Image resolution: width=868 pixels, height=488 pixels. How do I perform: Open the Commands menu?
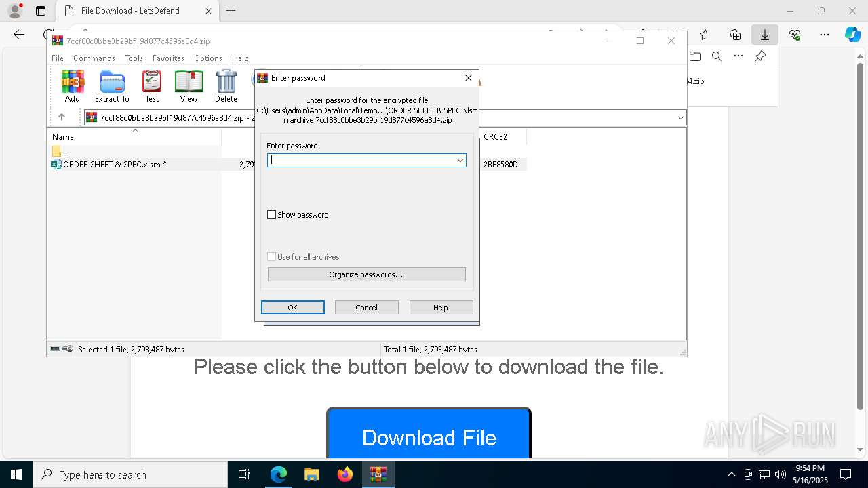coord(94,58)
